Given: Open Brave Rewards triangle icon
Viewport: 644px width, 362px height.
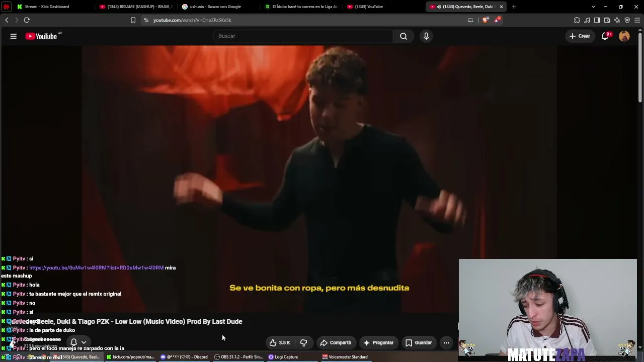Looking at the screenshot, I should pyautogui.click(x=498, y=20).
